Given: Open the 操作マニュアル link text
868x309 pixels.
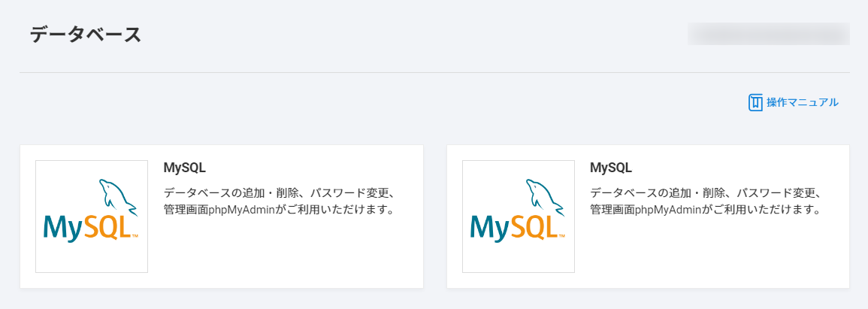Looking at the screenshot, I should 802,102.
